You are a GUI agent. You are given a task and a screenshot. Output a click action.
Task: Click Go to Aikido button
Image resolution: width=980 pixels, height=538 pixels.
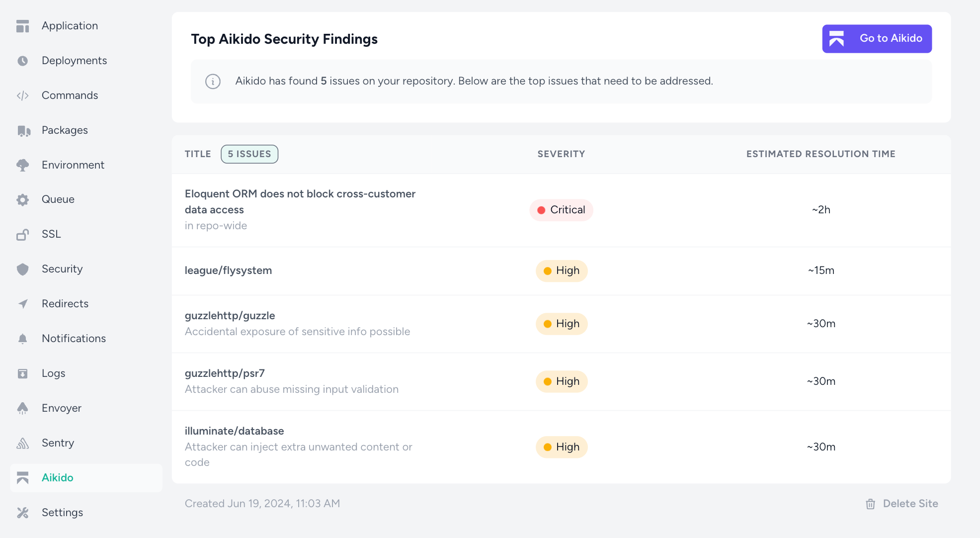click(876, 38)
